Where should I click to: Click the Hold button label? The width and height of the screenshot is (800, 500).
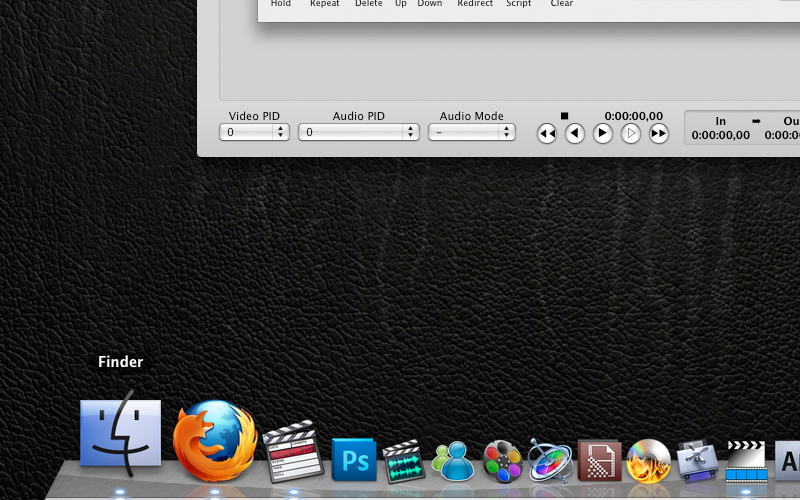[281, 3]
